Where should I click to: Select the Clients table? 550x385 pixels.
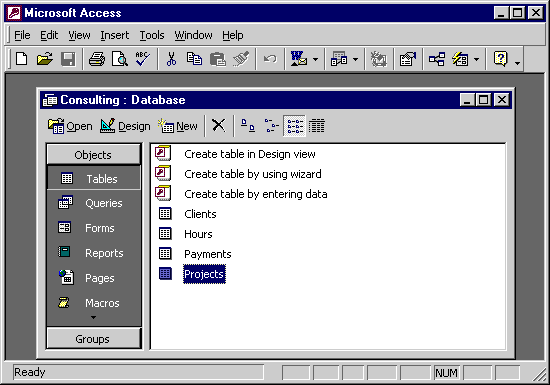[x=200, y=214]
